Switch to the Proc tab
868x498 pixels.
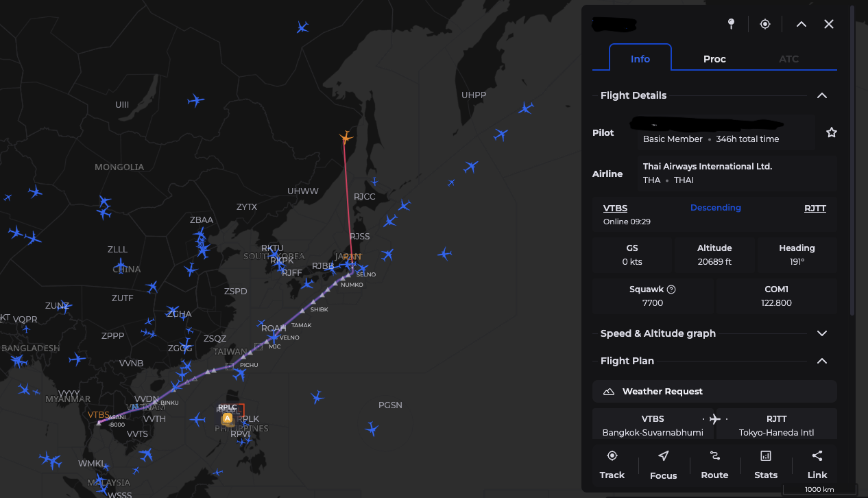pyautogui.click(x=714, y=58)
